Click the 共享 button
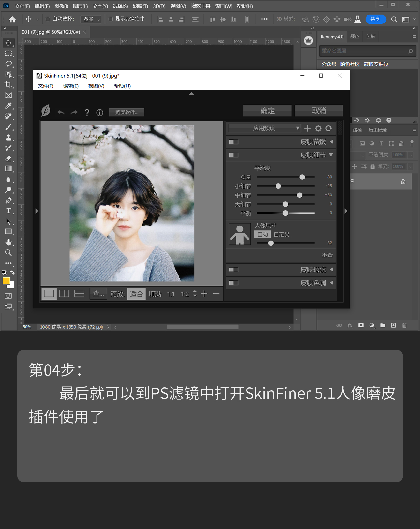The width and height of the screenshot is (420, 529). [x=376, y=19]
